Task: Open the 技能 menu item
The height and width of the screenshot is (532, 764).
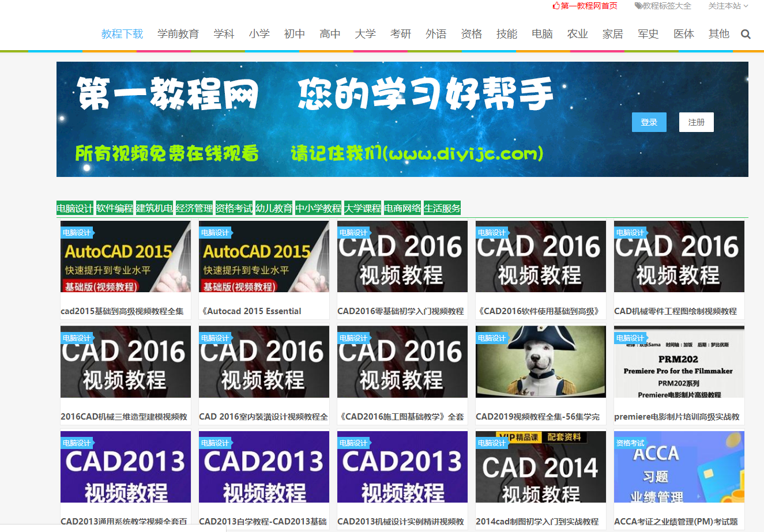Action: click(x=507, y=34)
